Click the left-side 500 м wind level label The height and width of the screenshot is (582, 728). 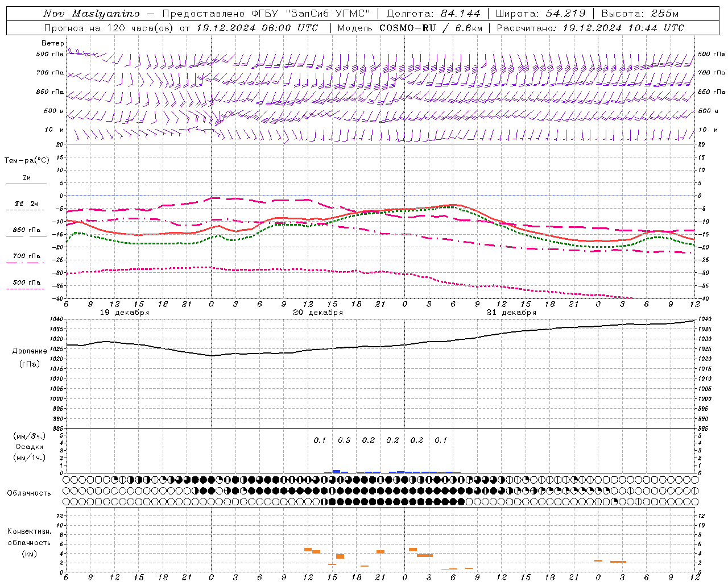[54, 111]
